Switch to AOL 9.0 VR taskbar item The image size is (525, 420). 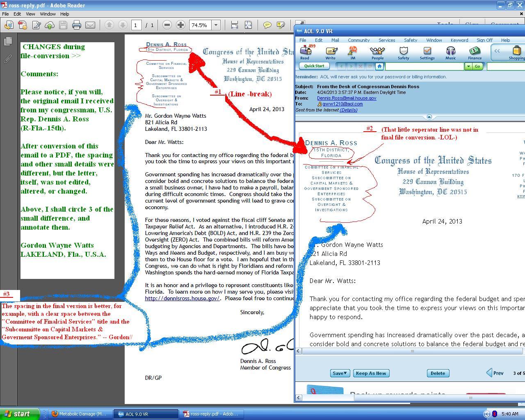point(146,414)
